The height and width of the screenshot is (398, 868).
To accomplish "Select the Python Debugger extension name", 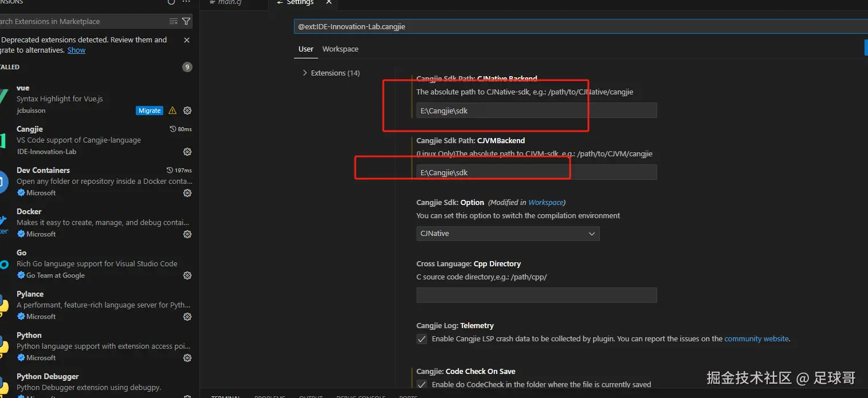I will click(48, 377).
